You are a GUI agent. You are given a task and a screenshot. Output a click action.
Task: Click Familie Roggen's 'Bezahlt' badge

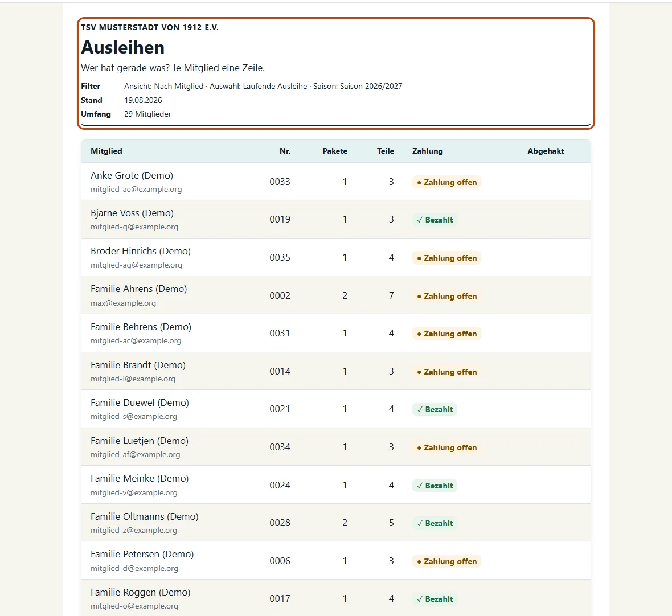(x=435, y=599)
